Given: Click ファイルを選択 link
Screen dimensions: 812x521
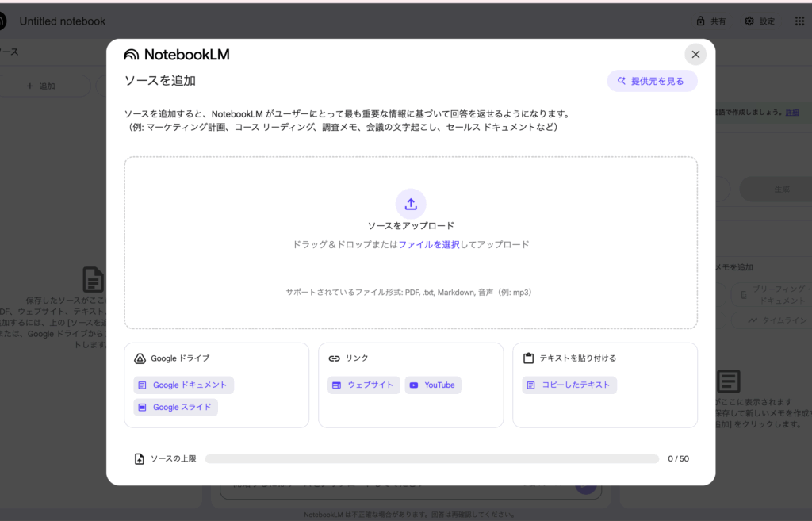Looking at the screenshot, I should point(429,244).
